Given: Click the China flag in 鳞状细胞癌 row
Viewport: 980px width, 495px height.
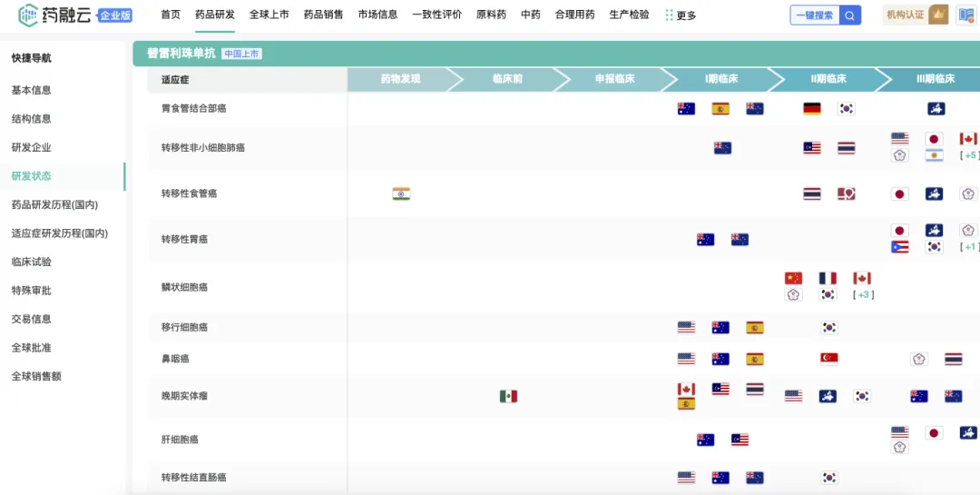Looking at the screenshot, I should [794, 278].
